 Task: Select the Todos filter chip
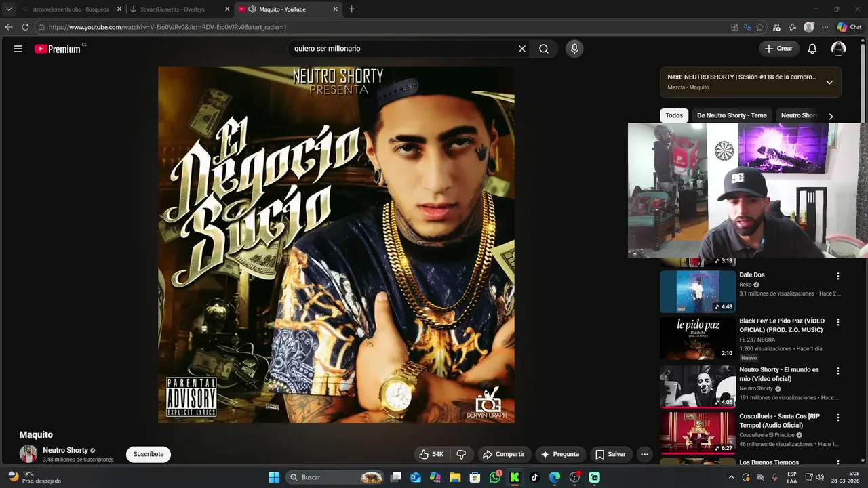(674, 115)
